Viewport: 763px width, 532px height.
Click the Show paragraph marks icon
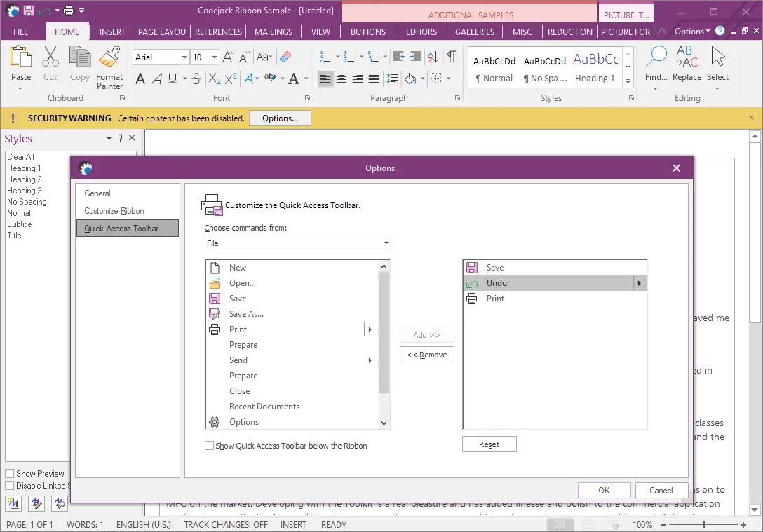(x=451, y=57)
